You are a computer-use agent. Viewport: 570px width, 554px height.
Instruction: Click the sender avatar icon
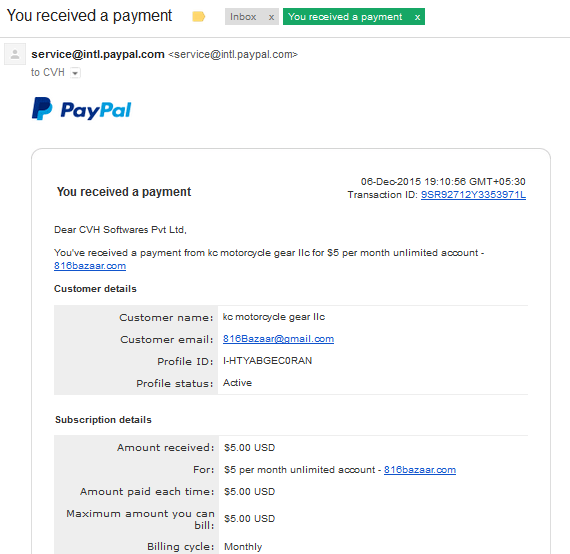tap(15, 54)
